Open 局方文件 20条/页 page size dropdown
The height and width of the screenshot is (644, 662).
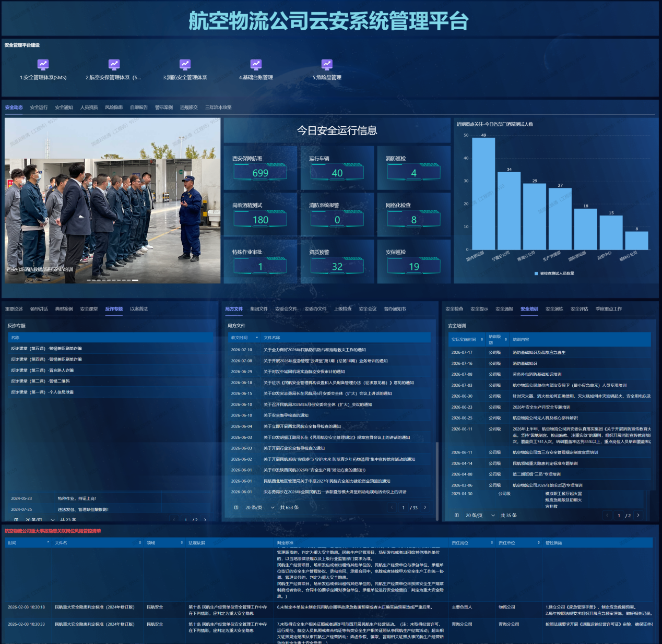coord(260,507)
